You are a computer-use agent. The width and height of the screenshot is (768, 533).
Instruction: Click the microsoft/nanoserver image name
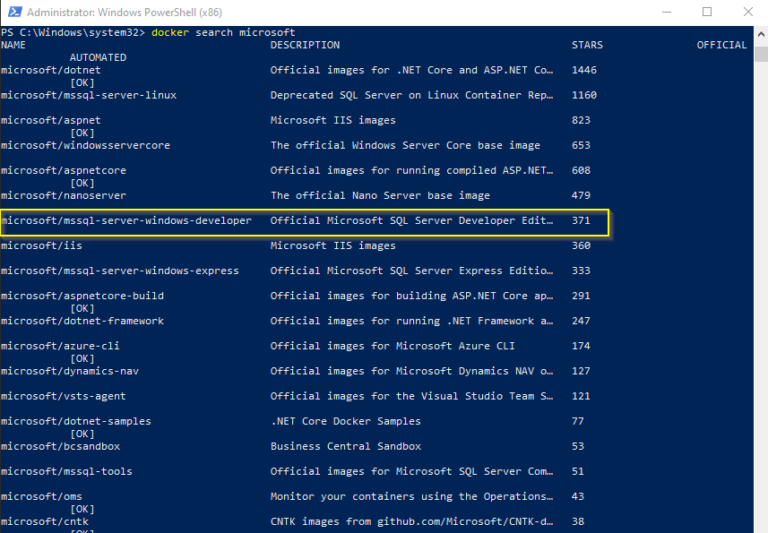(63, 195)
